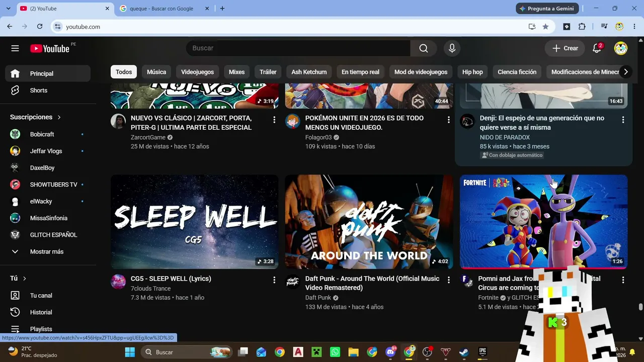Click the page vertical scrollbar thumb
Image resolution: width=644 pixels, height=362 pixels.
640,307
